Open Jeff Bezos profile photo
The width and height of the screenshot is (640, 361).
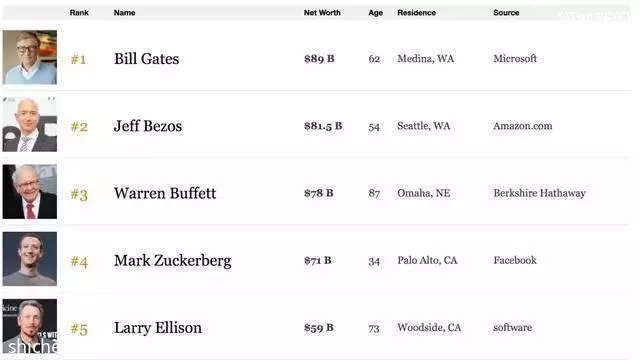[30, 125]
